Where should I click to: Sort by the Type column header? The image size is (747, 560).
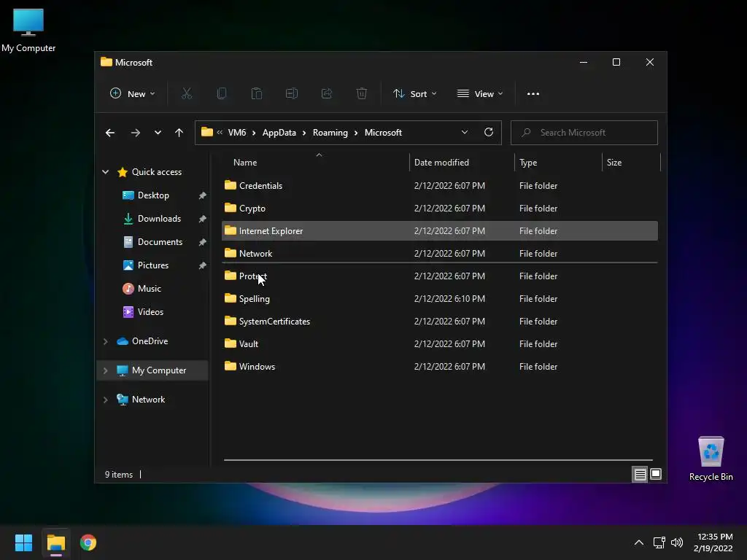528,163
